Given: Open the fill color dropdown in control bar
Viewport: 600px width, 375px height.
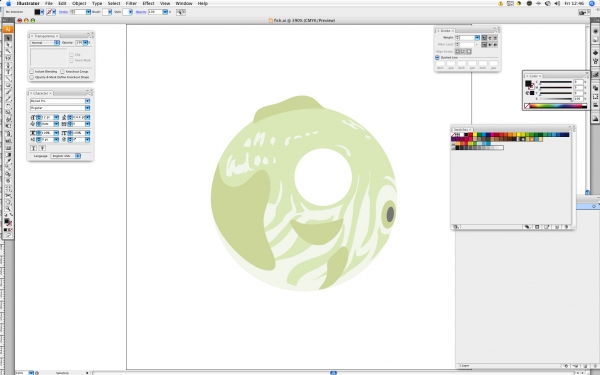Looking at the screenshot, I should click(x=42, y=12).
